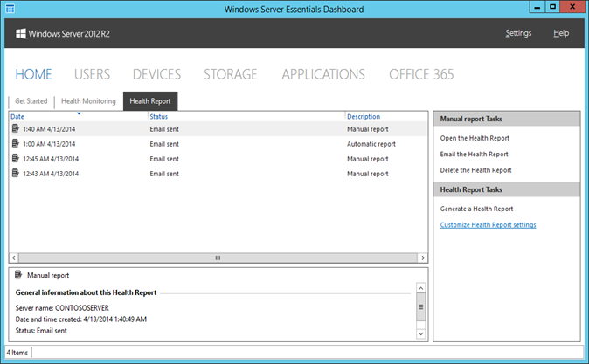The image size is (589, 364).
Task: Sort reports by the Status column
Action: click(x=158, y=117)
